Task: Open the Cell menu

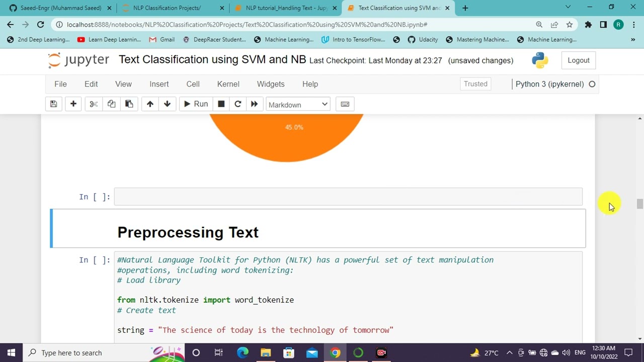Action: (x=193, y=84)
